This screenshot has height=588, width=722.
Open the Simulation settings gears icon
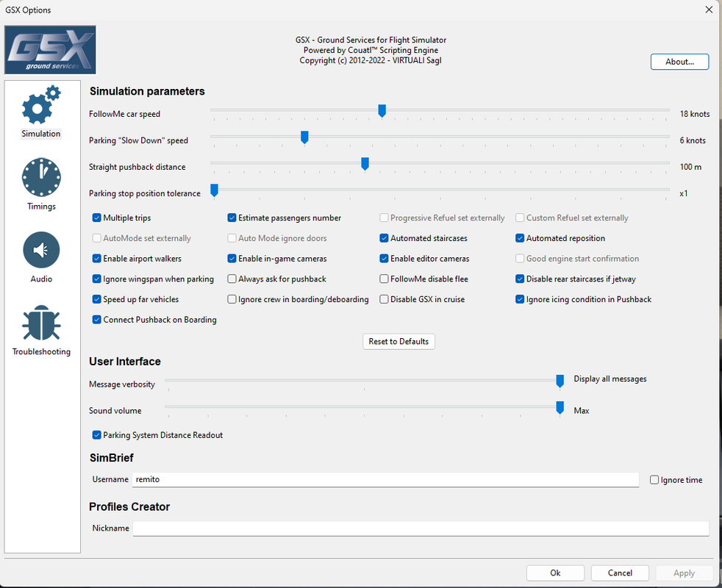pos(41,104)
